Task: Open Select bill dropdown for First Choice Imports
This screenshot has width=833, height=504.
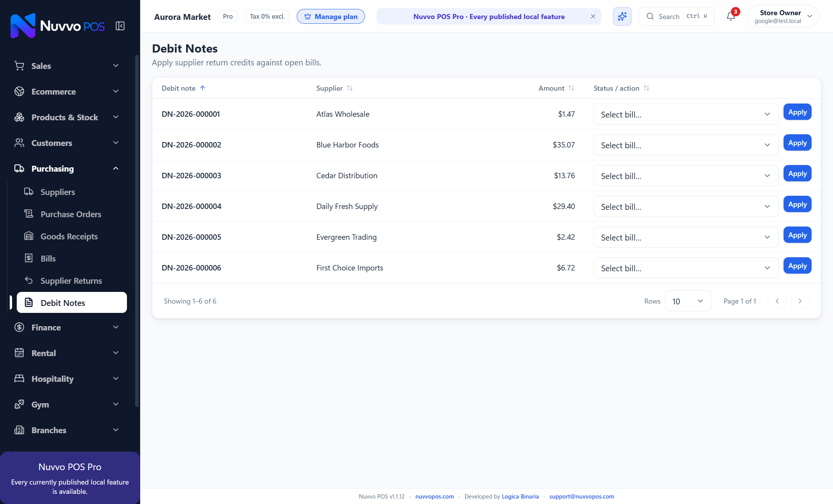Action: pos(685,268)
